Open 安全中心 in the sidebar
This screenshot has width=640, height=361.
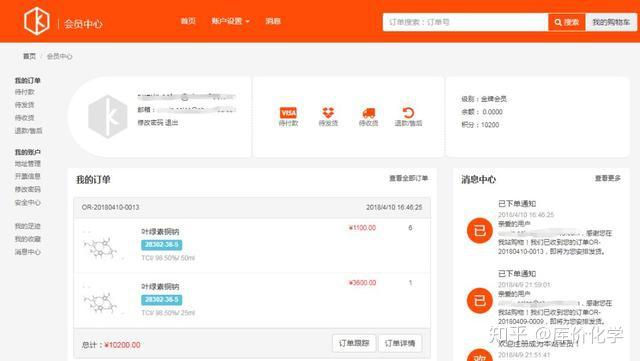tap(28, 203)
